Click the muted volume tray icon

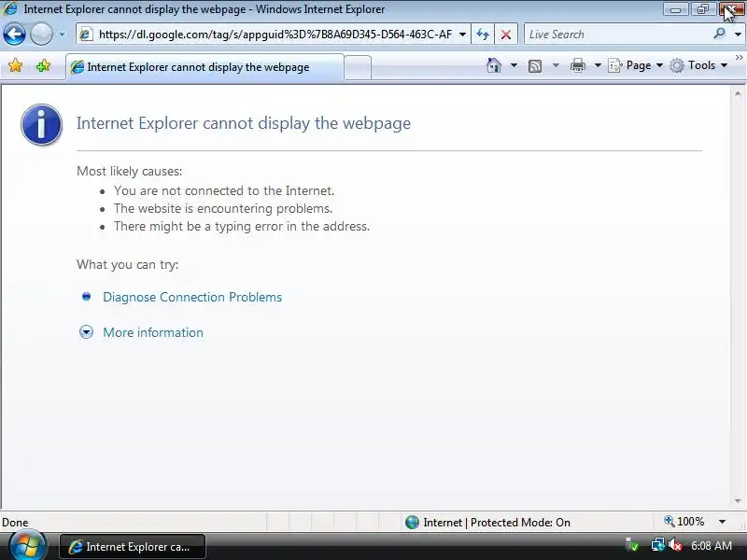click(675, 545)
